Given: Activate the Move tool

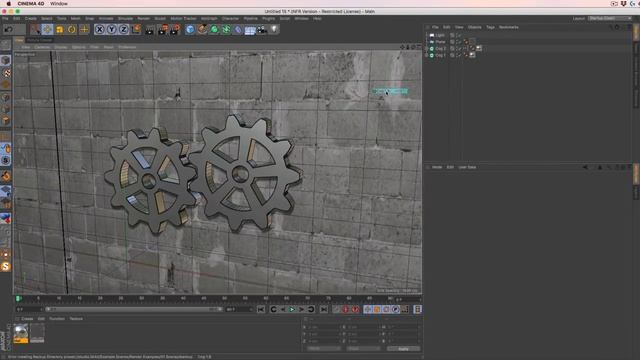Looking at the screenshot, I should [47, 29].
